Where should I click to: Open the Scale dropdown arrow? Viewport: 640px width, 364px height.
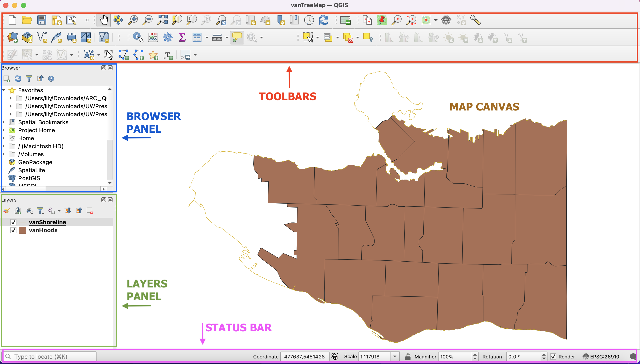click(395, 356)
